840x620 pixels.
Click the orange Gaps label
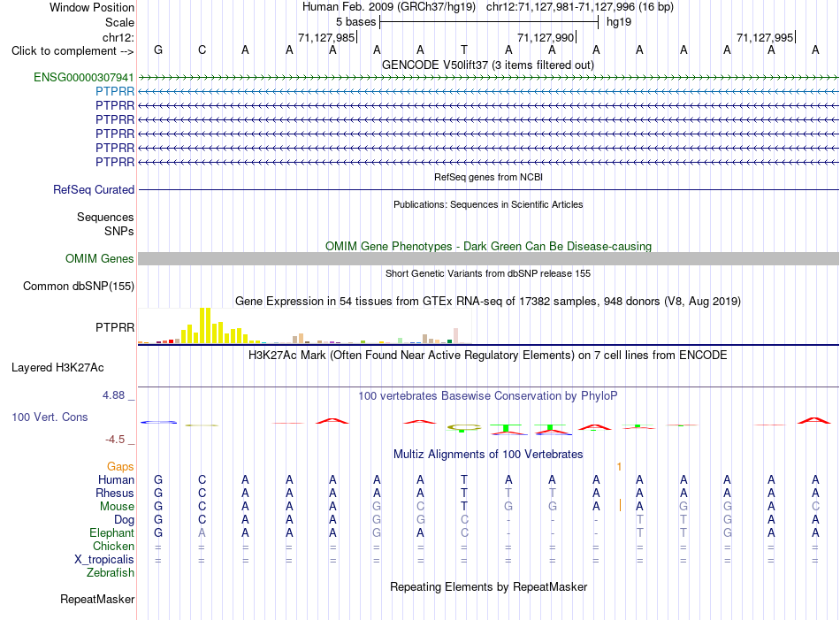(120, 467)
